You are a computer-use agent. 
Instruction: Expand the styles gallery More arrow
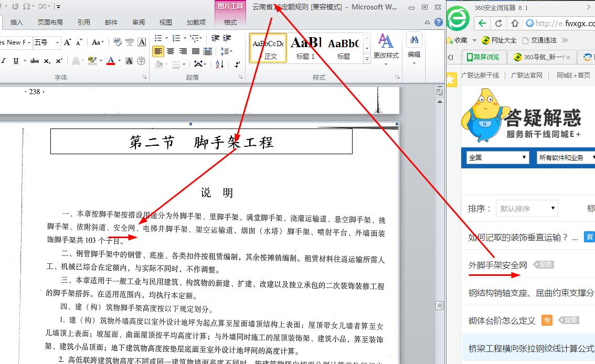click(367, 59)
